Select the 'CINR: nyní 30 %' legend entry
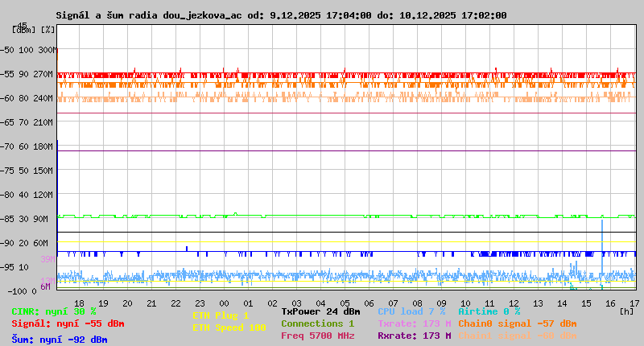This screenshot has width=644, height=346. point(54,312)
